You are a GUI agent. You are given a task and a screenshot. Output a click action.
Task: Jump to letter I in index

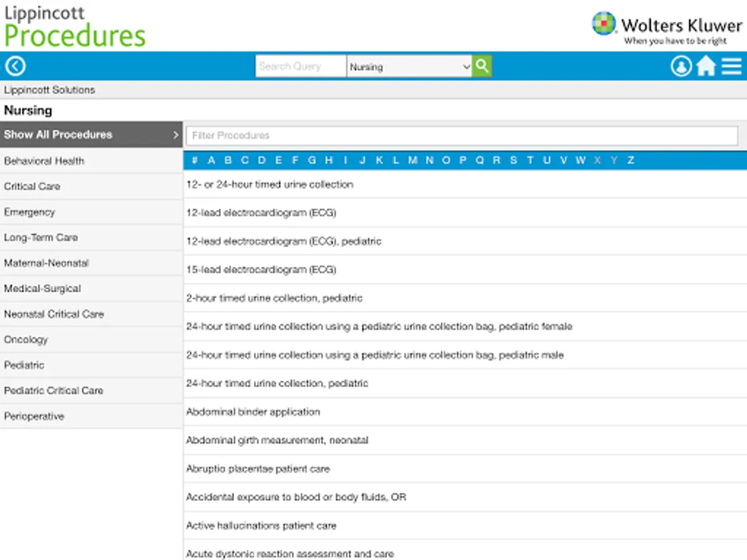point(345,160)
